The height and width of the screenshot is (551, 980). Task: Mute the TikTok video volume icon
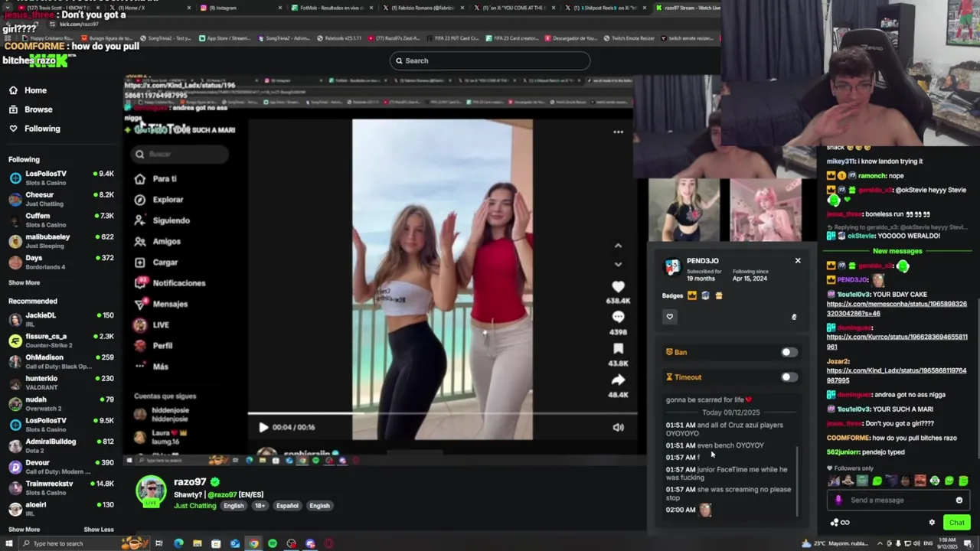(618, 428)
